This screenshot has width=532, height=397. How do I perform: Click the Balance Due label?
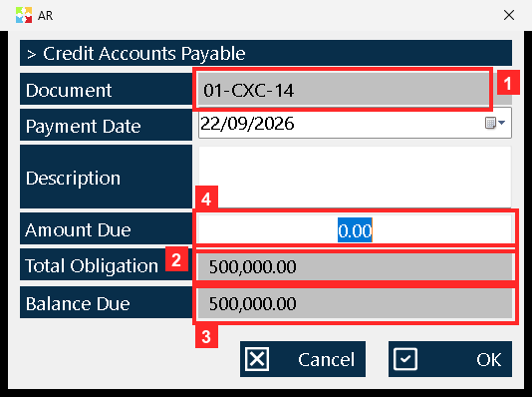pos(106,302)
